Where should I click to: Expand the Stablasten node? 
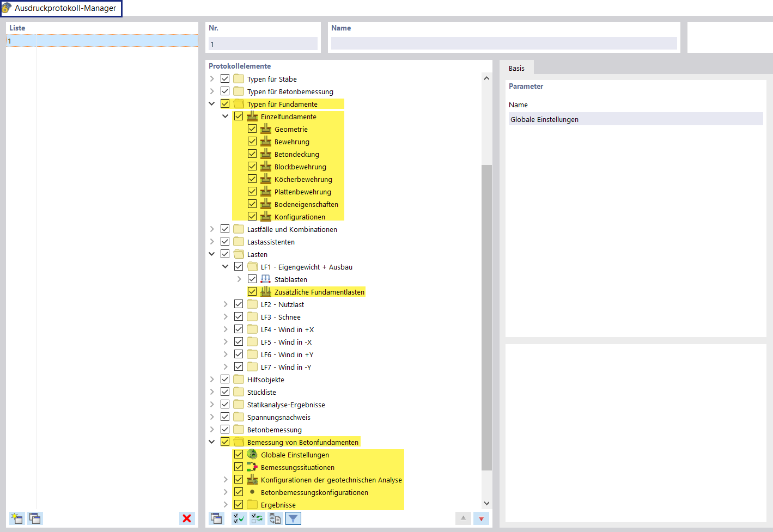click(239, 279)
